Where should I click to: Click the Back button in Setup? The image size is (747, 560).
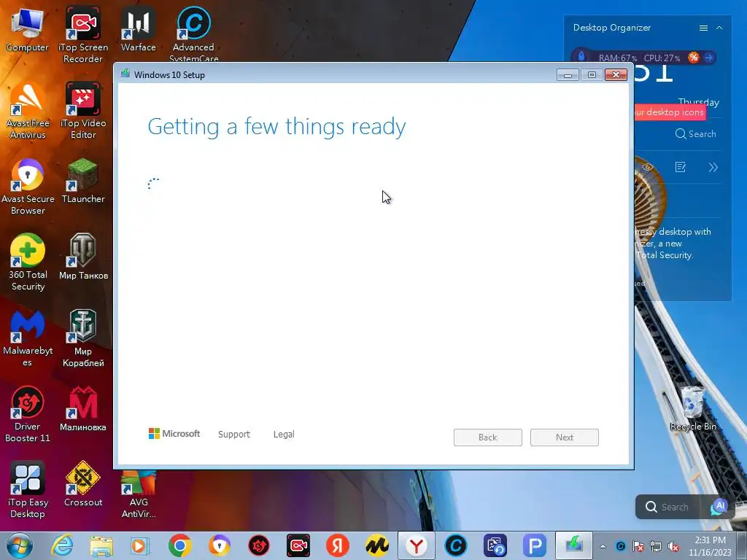pyautogui.click(x=488, y=437)
